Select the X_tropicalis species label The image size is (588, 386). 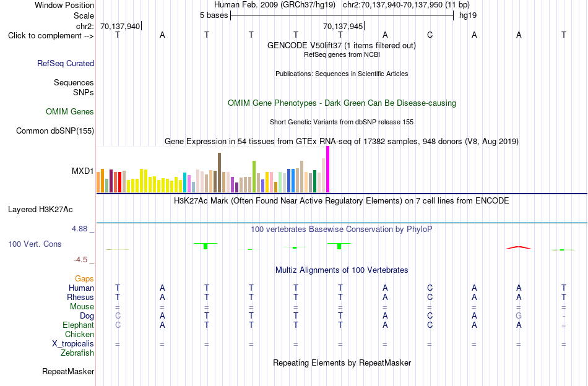tap(73, 344)
